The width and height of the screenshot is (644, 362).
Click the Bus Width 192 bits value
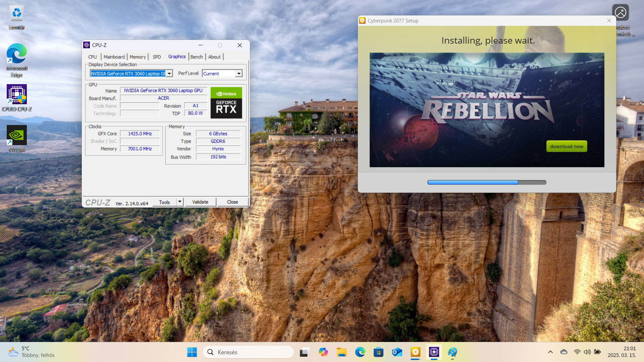(218, 157)
